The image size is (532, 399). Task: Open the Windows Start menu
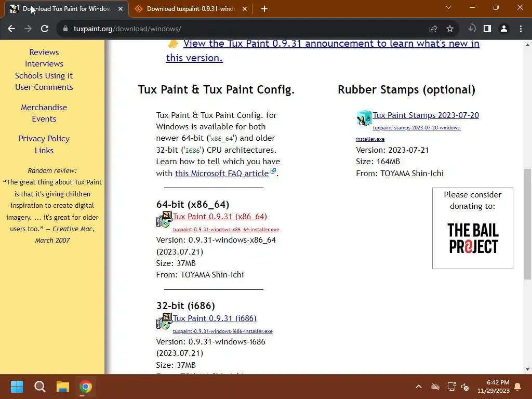17,387
